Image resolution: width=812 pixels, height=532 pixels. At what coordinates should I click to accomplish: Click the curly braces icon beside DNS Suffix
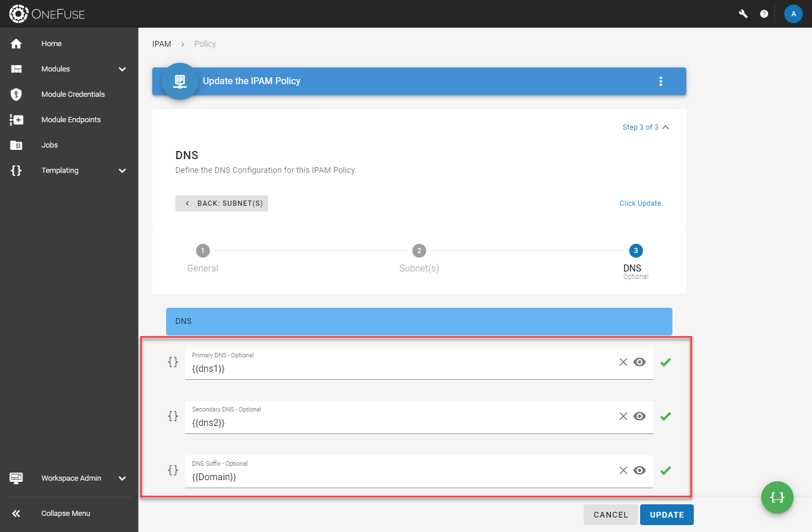tap(173, 470)
